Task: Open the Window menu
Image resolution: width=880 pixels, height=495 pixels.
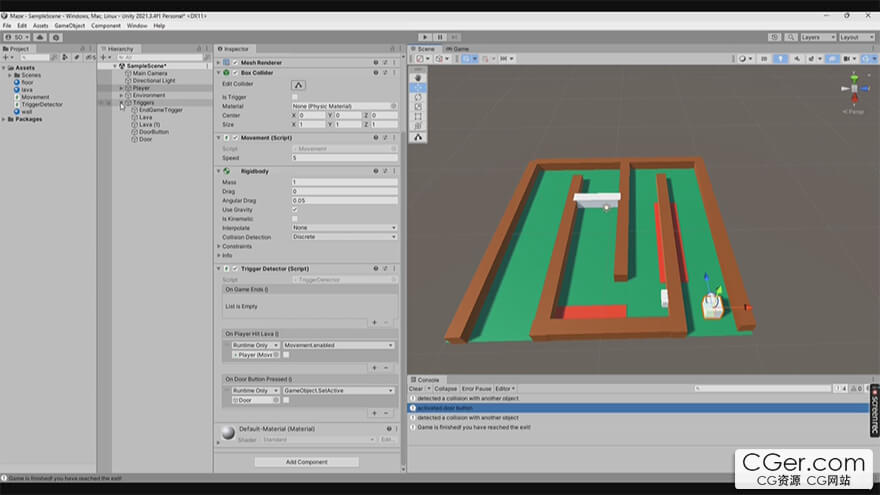Action: [137, 26]
